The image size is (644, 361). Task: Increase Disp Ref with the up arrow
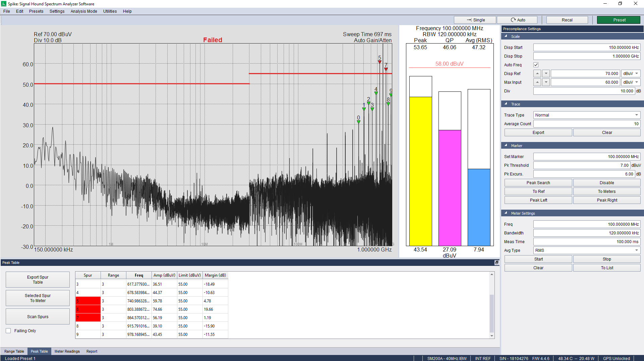pos(537,74)
